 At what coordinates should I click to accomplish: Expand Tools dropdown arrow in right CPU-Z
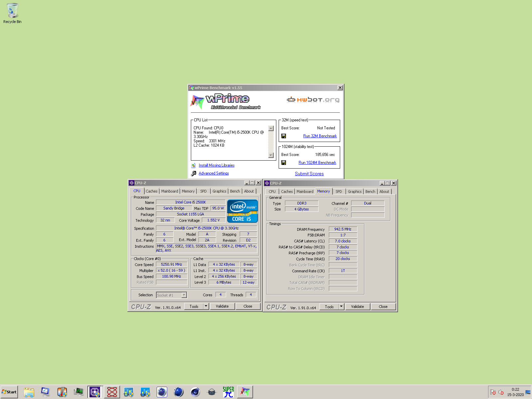click(341, 307)
